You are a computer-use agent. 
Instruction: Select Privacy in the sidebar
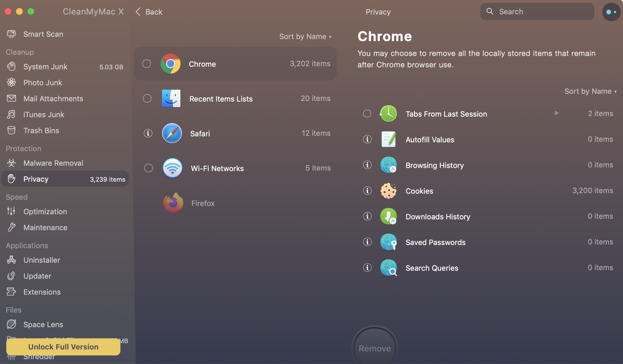[x=65, y=179]
